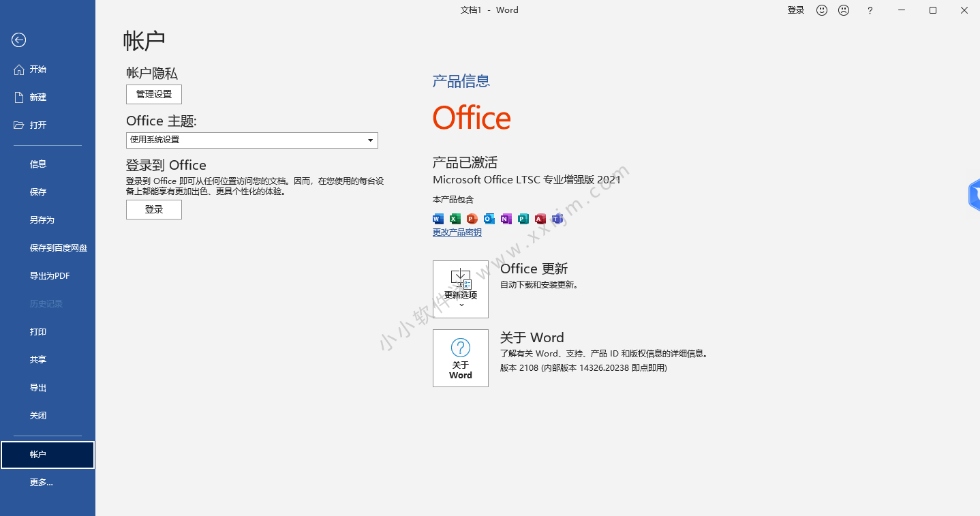This screenshot has height=516, width=980.
Task: Select 新建 in the sidebar
Action: click(48, 97)
